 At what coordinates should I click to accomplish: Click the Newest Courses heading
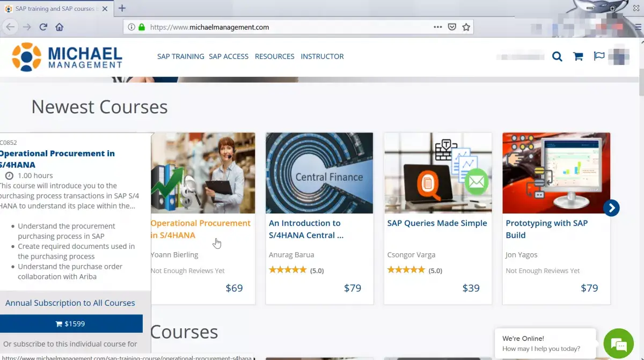99,107
